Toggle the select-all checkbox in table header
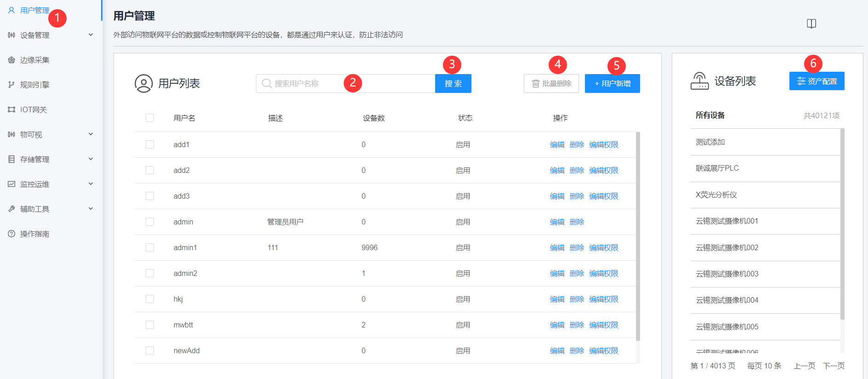 tap(150, 118)
